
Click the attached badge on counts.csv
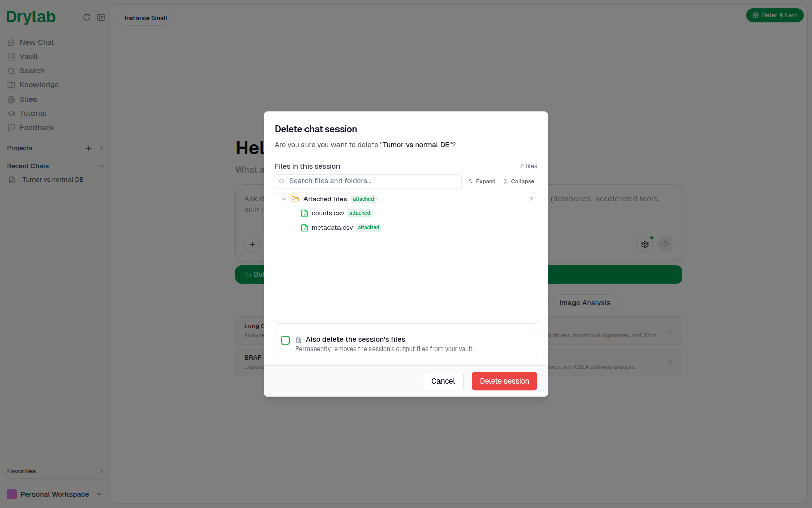pyautogui.click(x=360, y=213)
